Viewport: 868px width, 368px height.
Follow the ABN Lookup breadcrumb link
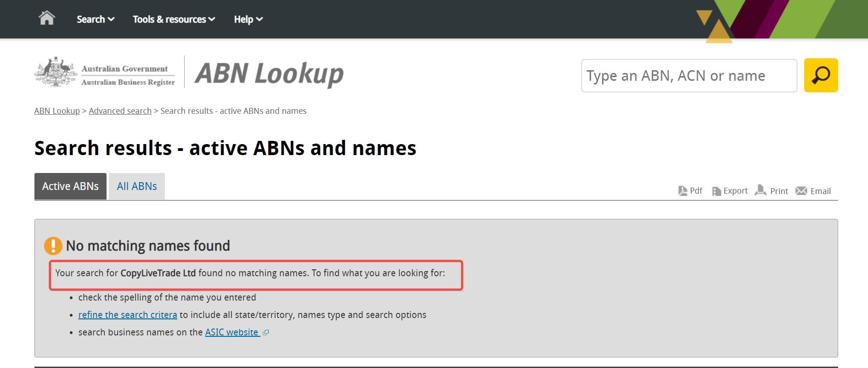[x=57, y=111]
